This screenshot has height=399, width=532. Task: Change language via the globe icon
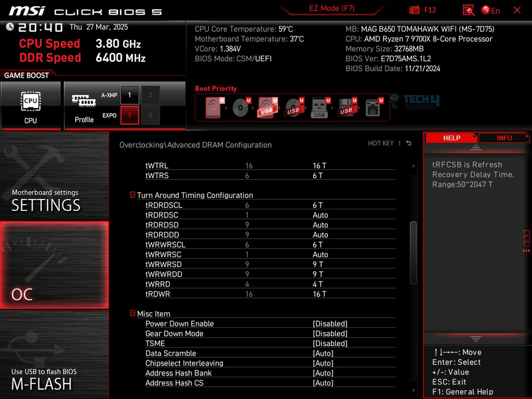485,10
